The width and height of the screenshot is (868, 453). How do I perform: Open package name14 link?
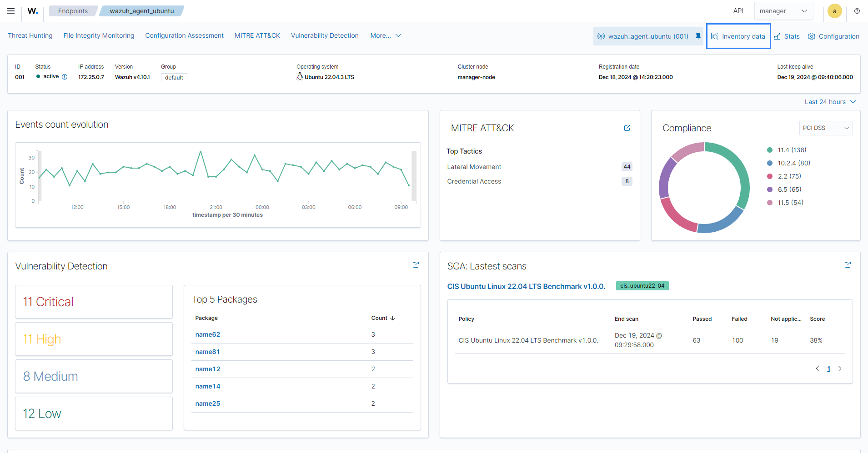click(208, 386)
